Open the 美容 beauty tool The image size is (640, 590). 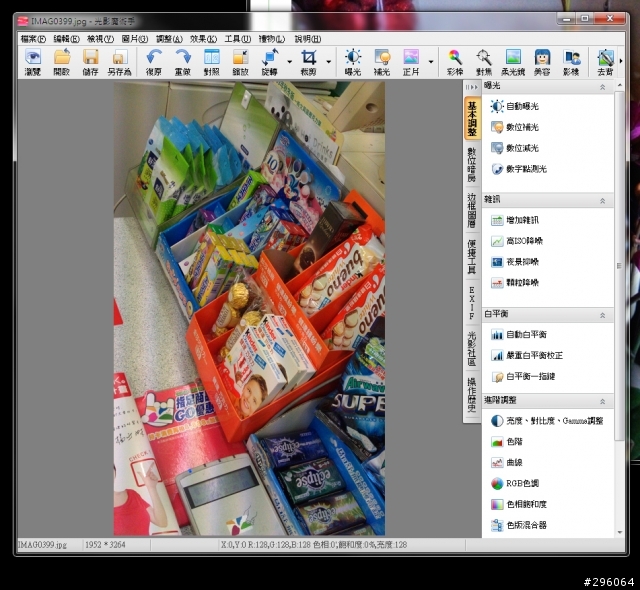[542, 62]
